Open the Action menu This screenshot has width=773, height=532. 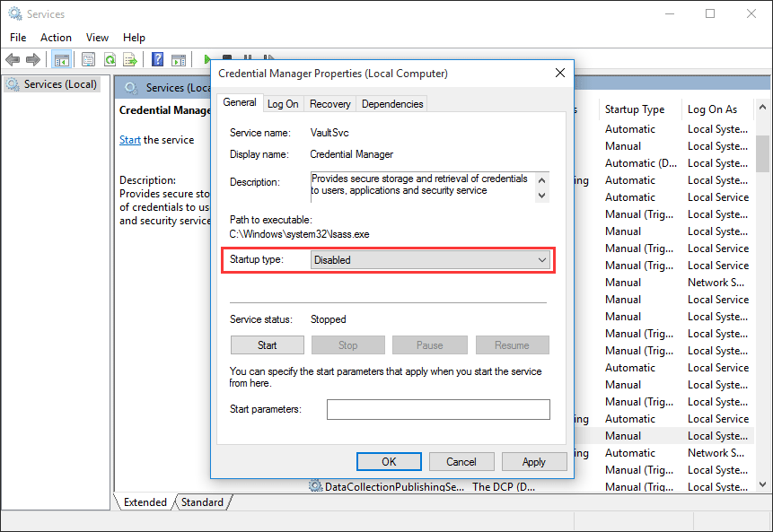[x=56, y=38]
